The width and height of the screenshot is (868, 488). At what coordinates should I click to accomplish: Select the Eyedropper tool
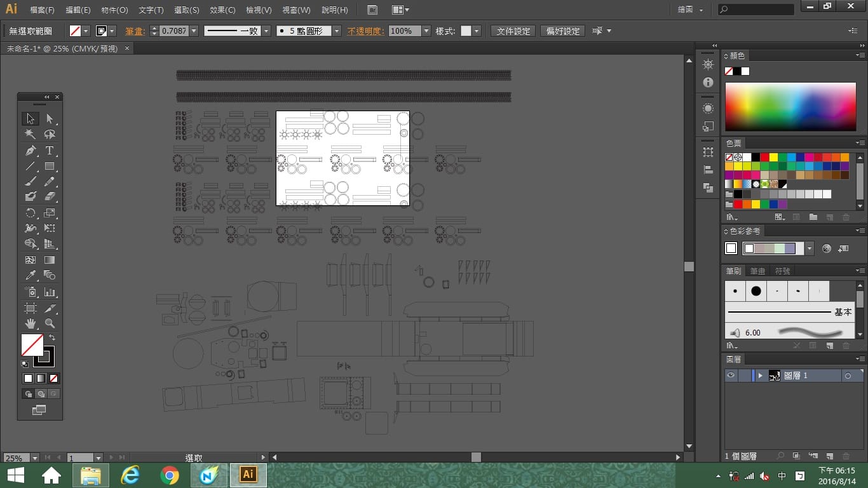point(30,275)
